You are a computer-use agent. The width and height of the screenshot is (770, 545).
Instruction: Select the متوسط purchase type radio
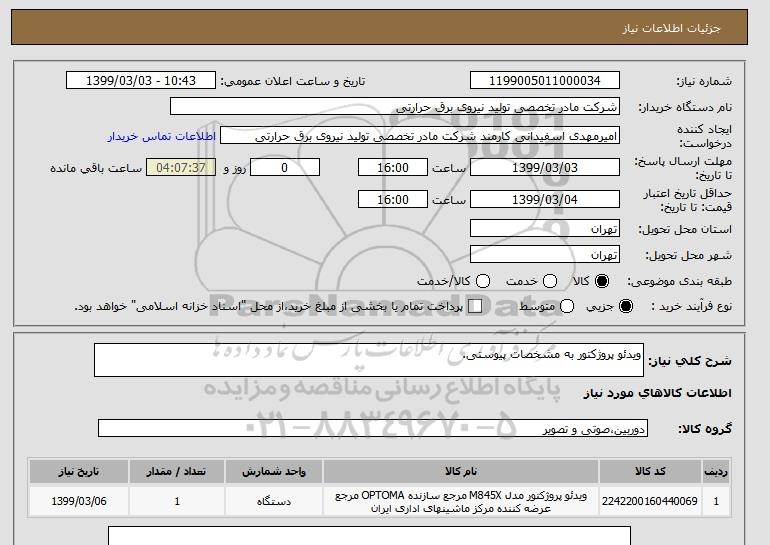(x=567, y=306)
